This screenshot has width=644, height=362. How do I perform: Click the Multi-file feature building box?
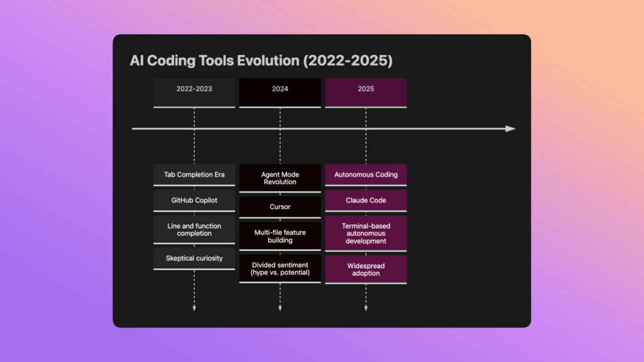coord(280,236)
